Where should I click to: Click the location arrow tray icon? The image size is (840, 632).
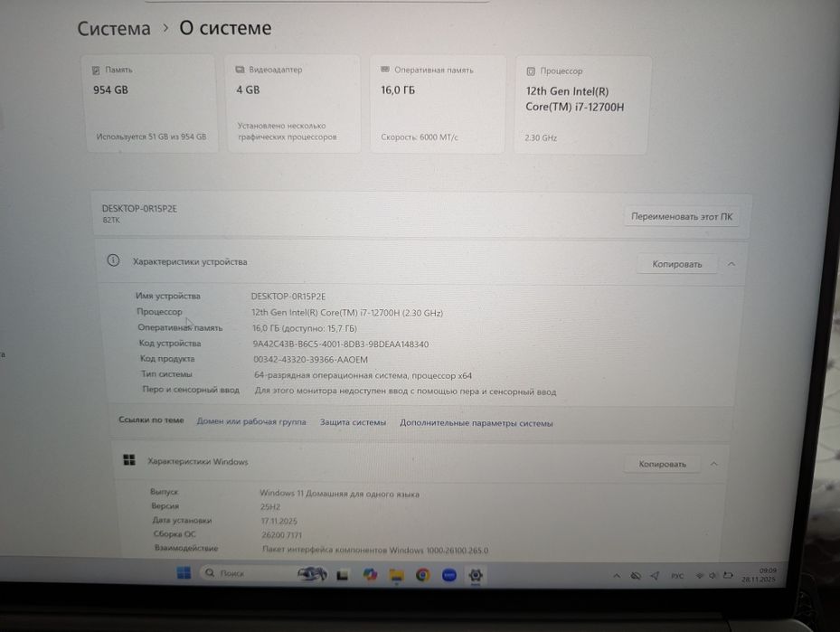tap(655, 576)
